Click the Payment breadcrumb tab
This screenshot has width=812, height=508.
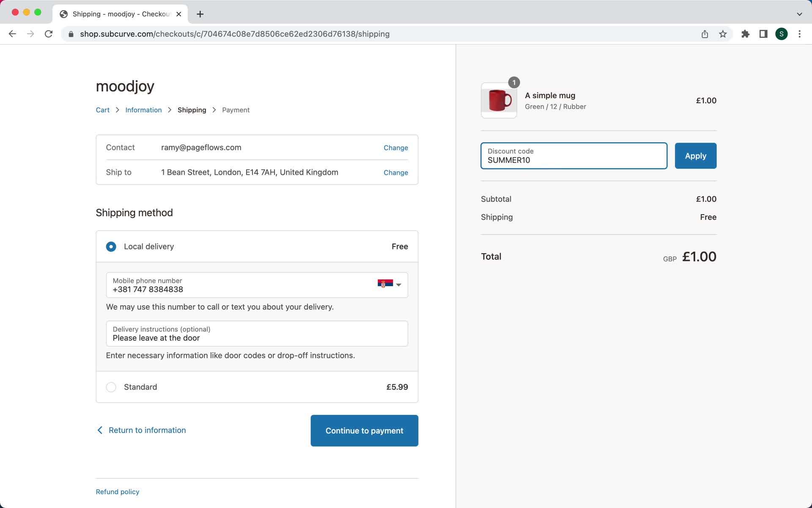[235, 110]
